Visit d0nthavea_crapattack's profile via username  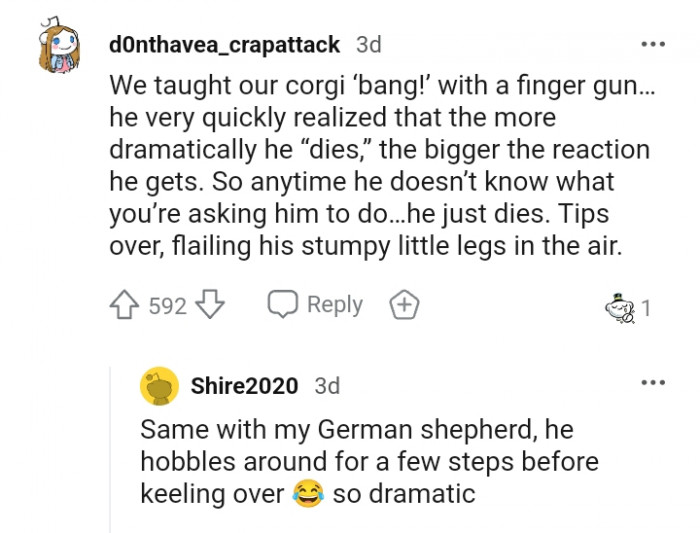[226, 45]
